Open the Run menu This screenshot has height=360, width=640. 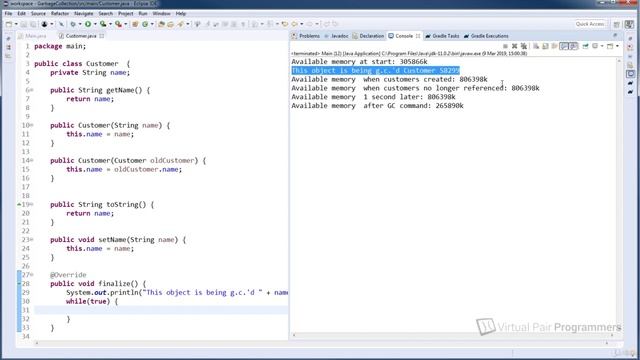[143, 13]
